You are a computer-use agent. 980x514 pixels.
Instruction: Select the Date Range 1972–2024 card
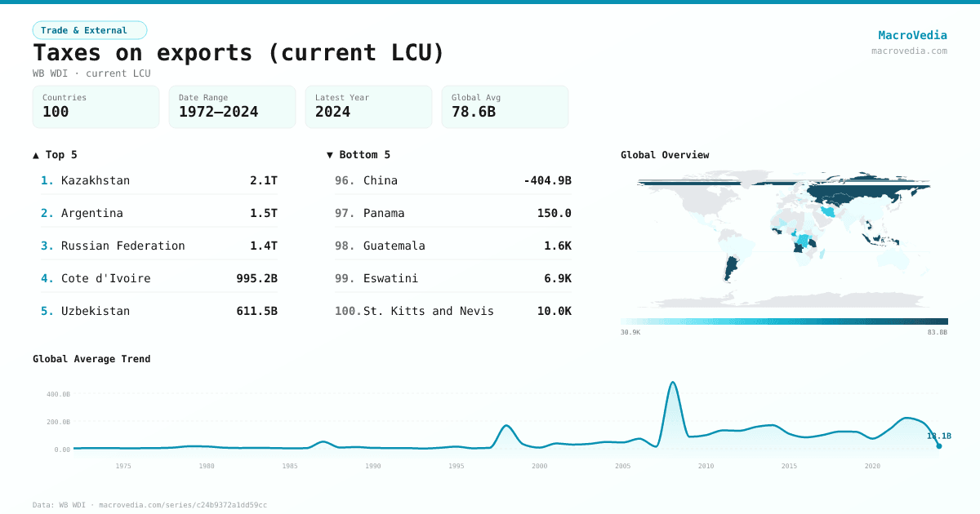[x=232, y=107]
